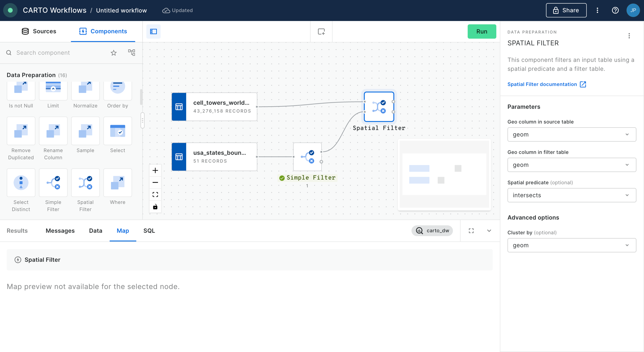
Task: Zoom in on the workflow canvas
Action: pos(155,170)
